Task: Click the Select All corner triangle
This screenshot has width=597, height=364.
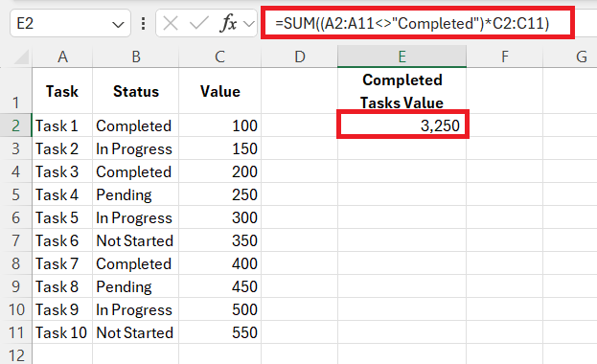Action: 21,57
